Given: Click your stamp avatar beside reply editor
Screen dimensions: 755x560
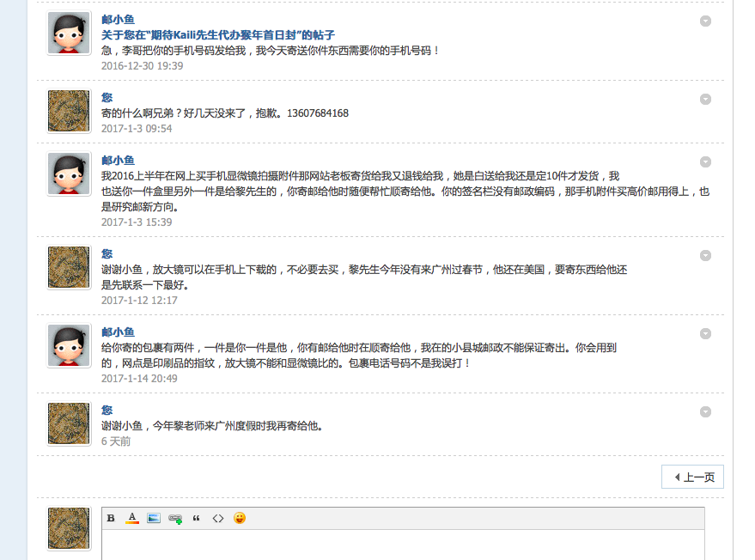Looking at the screenshot, I should click(69, 528).
